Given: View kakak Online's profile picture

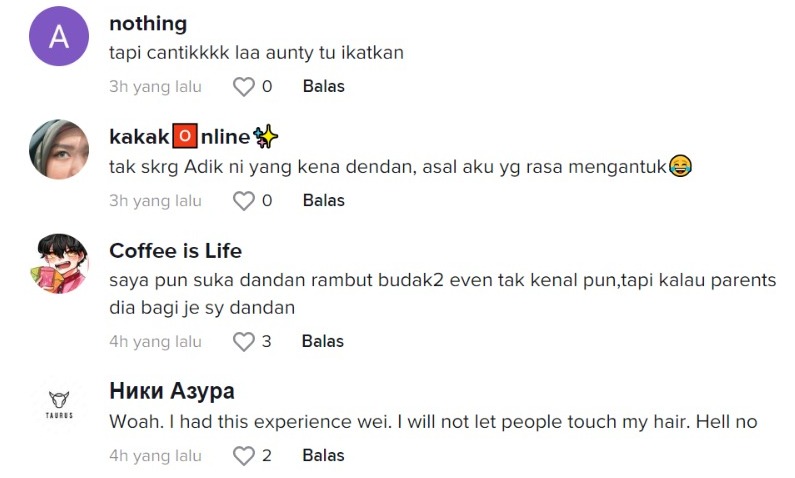Looking at the screenshot, I should 59,150.
